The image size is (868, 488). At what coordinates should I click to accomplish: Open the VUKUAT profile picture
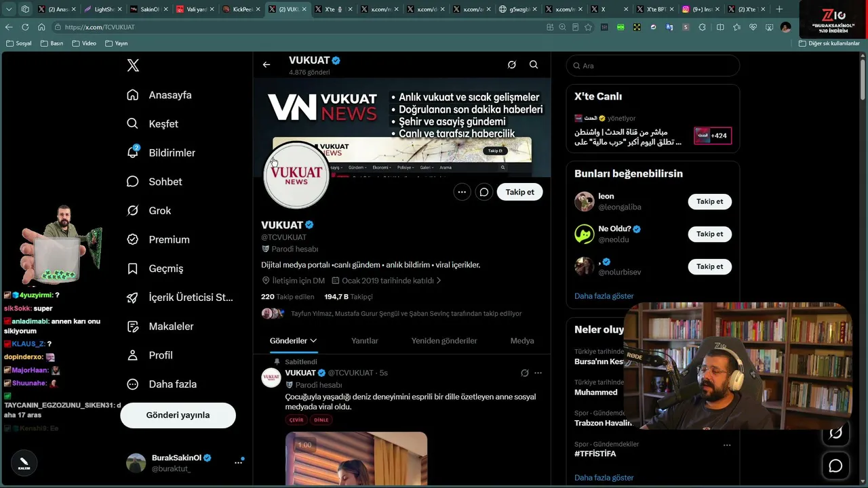tap(296, 176)
